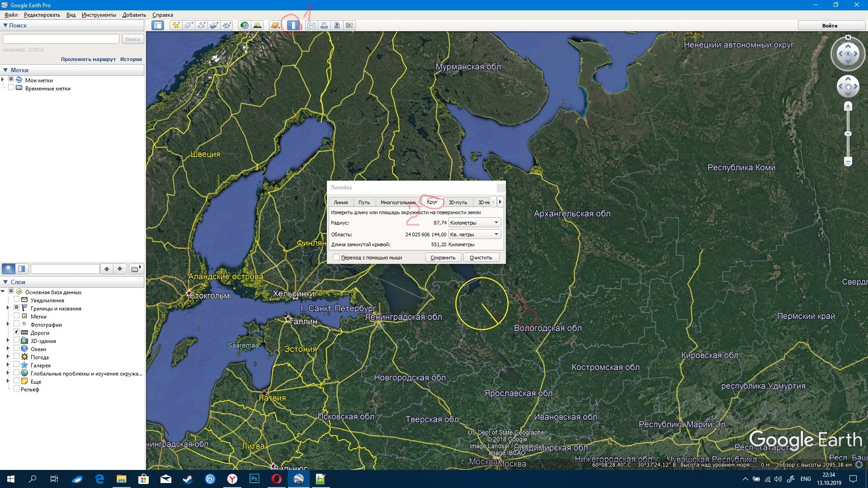Switch to the Многоугольник ruler tab
Viewport: 868px width, 488px height.
(398, 202)
